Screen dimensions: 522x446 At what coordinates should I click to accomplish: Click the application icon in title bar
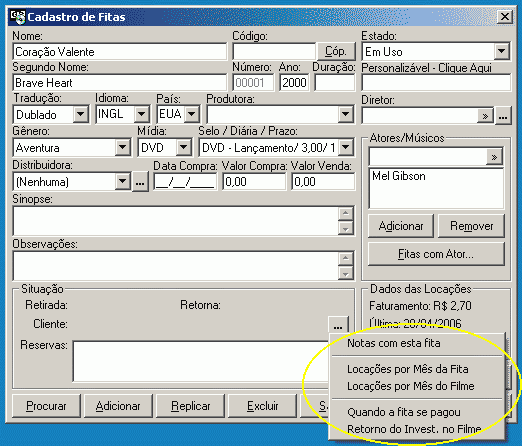18,17
